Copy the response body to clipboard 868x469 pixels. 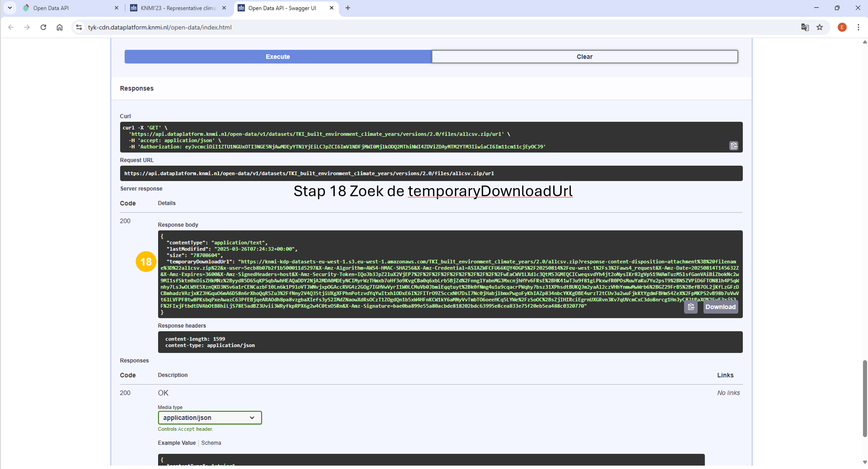click(x=691, y=307)
